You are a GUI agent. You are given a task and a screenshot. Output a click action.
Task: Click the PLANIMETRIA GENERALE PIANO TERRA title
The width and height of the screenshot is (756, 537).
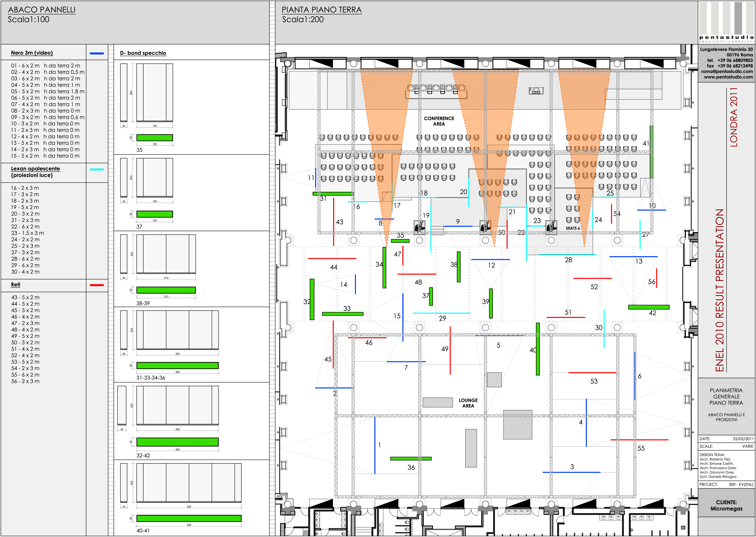point(726,396)
